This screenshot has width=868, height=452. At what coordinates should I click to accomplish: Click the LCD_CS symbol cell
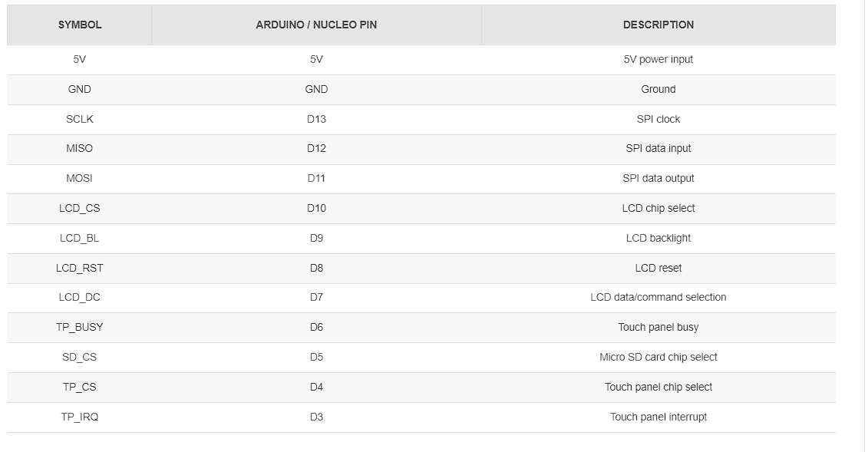80,208
